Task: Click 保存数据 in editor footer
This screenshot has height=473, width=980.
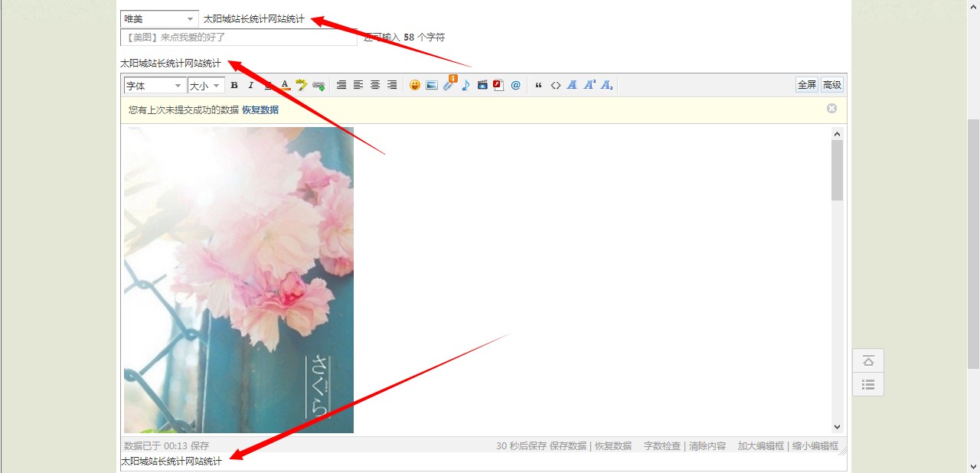Action: 568,446
